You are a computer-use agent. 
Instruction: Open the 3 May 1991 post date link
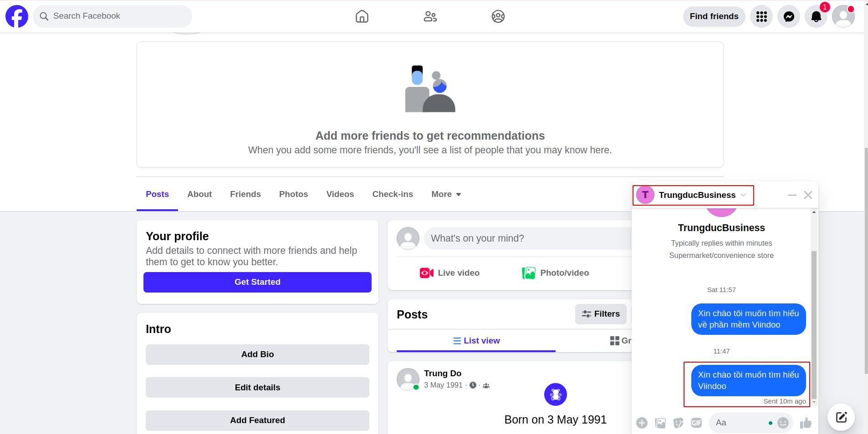(443, 385)
